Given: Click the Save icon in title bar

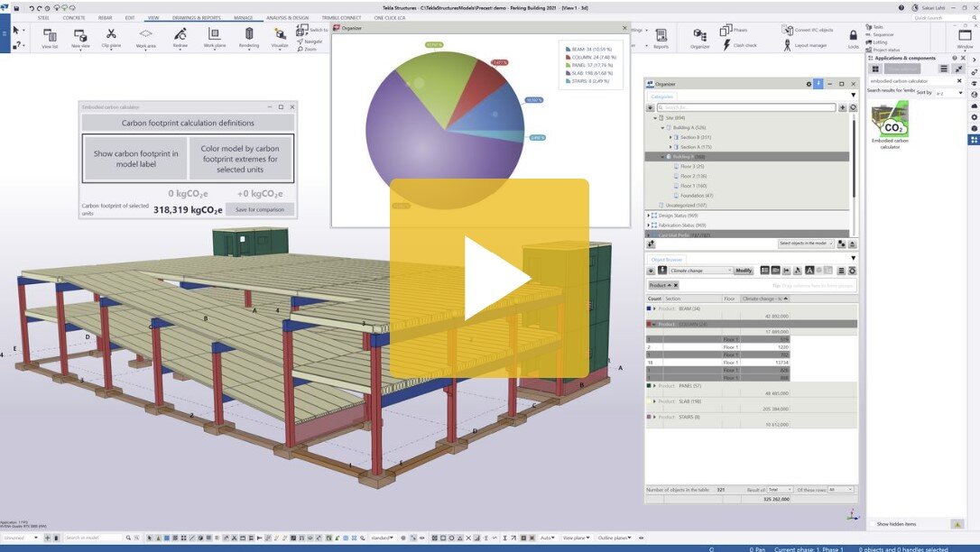Looking at the screenshot, I should [16, 8].
